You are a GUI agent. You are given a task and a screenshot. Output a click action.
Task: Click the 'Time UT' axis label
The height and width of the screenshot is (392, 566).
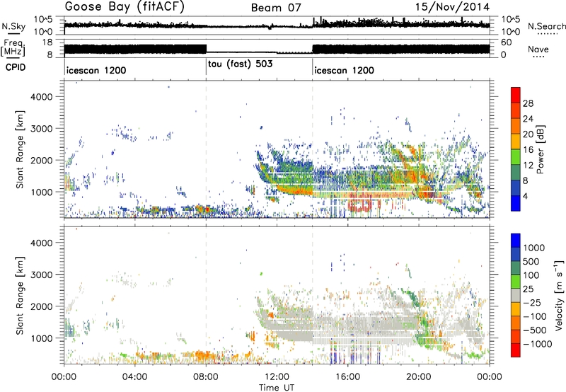tap(277, 387)
